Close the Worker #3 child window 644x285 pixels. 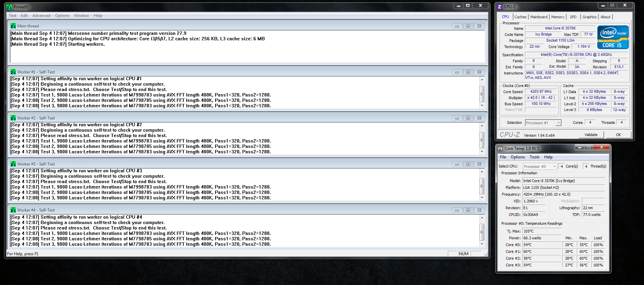(479, 164)
